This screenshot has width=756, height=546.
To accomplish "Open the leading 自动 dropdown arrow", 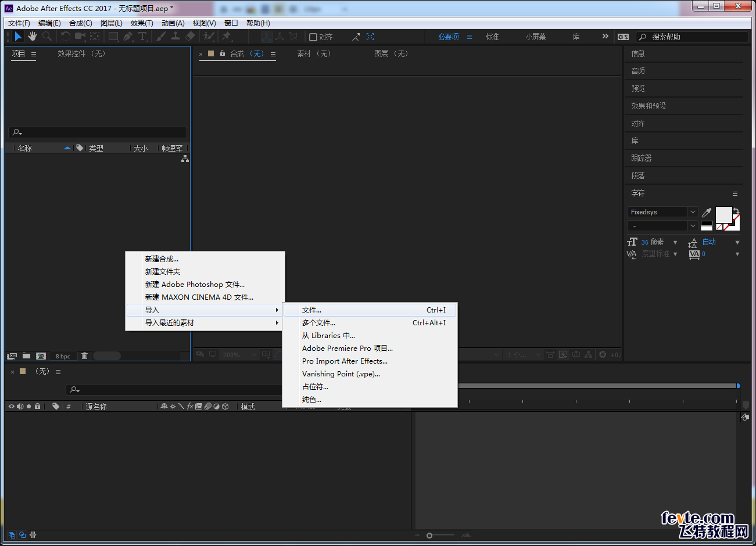I will 737,242.
